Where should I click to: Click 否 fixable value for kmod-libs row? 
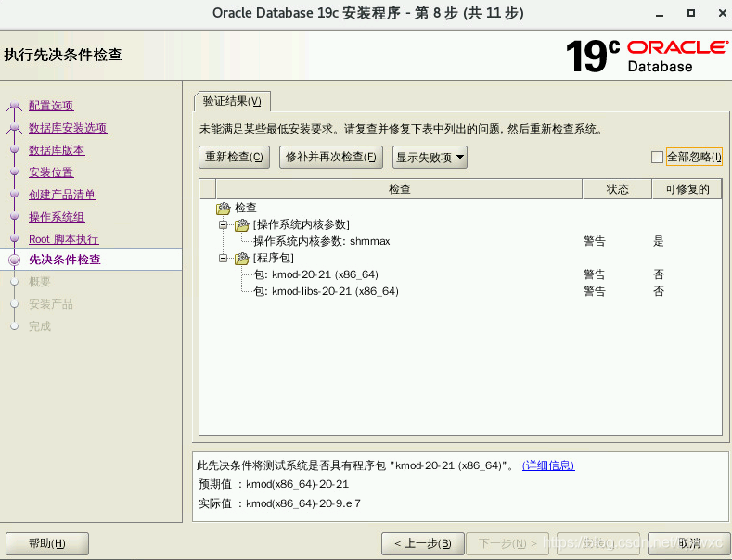pos(658,291)
